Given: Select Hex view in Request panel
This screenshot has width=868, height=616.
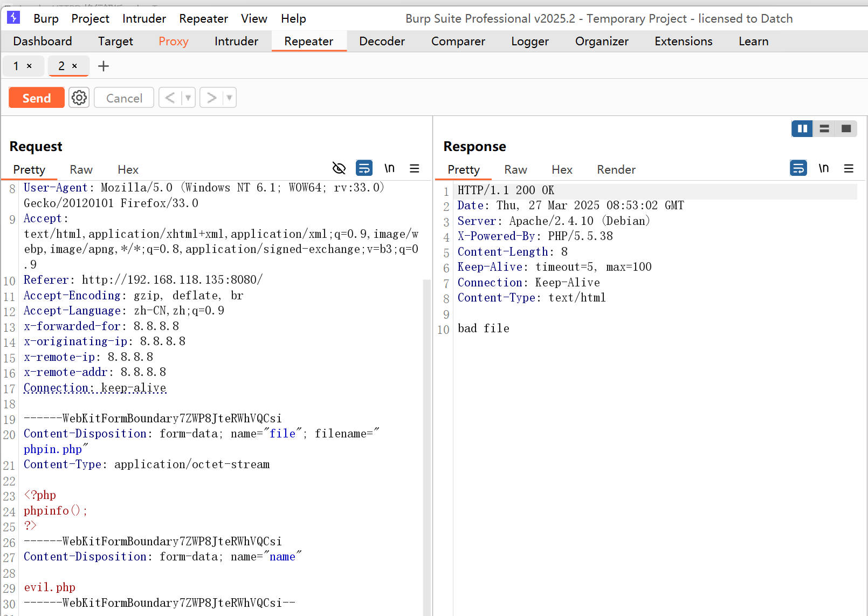Looking at the screenshot, I should [128, 169].
